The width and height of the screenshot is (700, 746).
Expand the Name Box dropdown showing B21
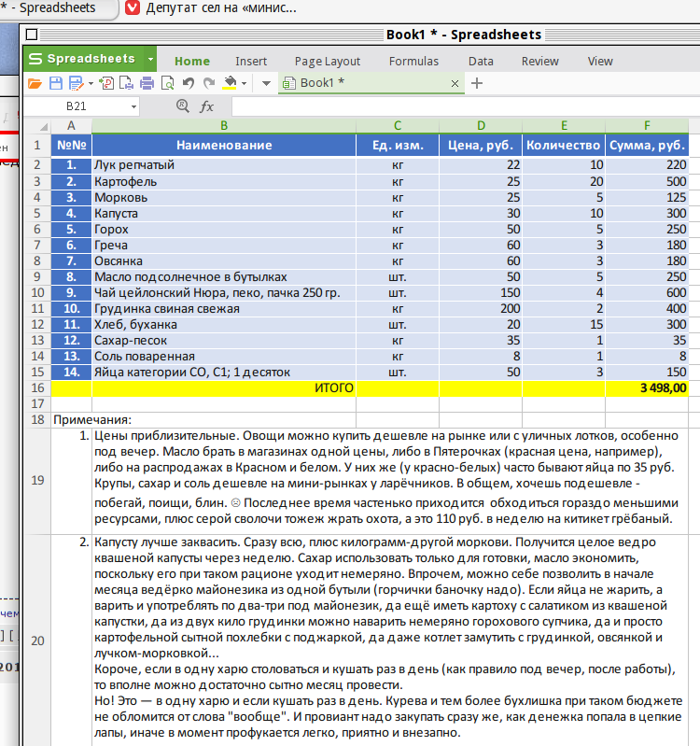(x=133, y=106)
